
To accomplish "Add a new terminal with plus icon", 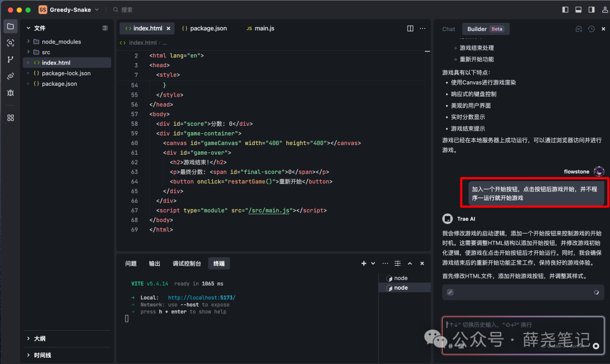I will click(x=364, y=264).
